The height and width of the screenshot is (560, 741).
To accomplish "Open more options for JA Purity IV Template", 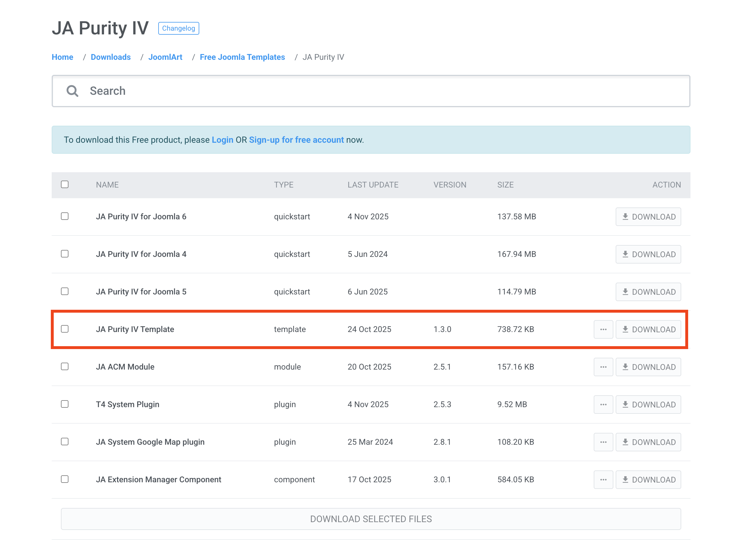I will tap(603, 329).
